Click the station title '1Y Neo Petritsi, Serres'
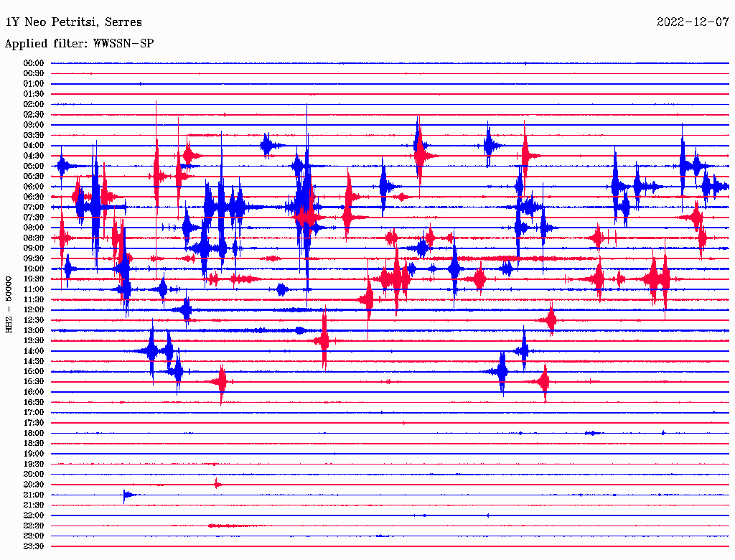 click(73, 22)
